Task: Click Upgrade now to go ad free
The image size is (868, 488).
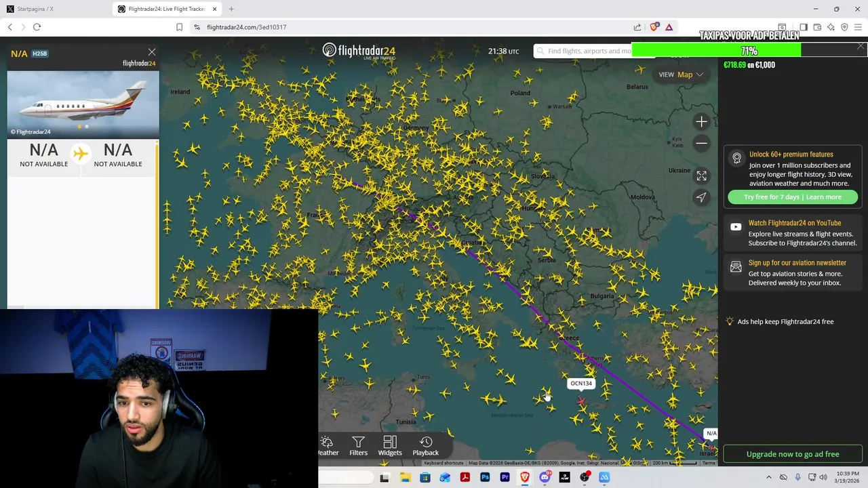Action: pos(793,454)
